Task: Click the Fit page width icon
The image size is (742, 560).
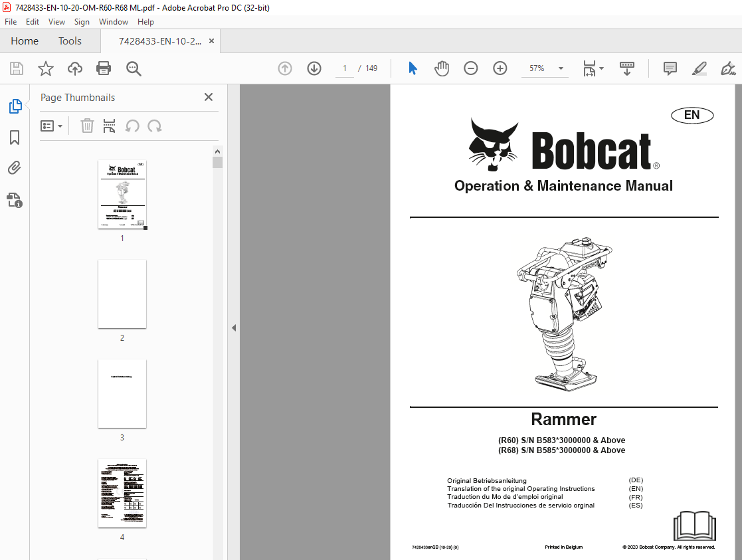Action: [589, 68]
